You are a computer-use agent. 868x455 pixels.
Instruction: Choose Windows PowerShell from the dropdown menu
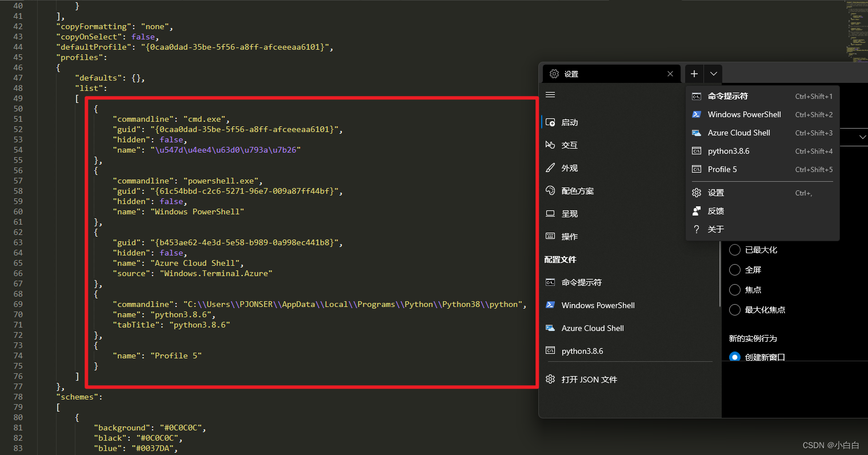click(x=762, y=114)
